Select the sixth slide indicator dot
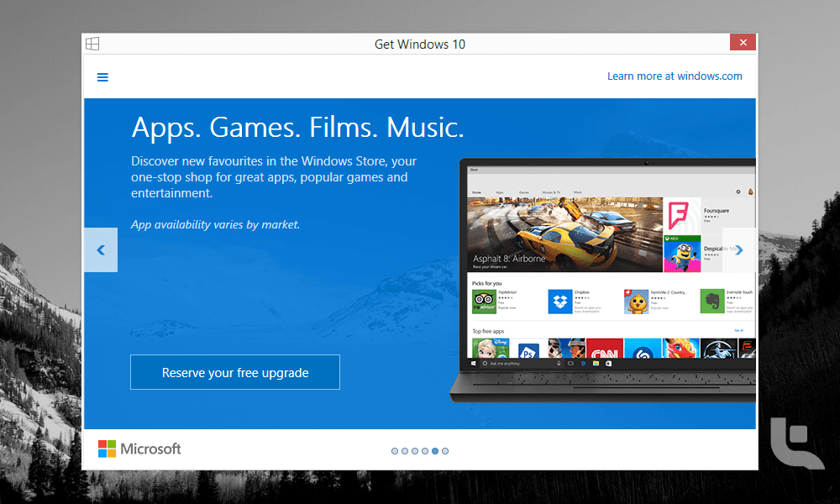This screenshot has width=840, height=504. 445,451
